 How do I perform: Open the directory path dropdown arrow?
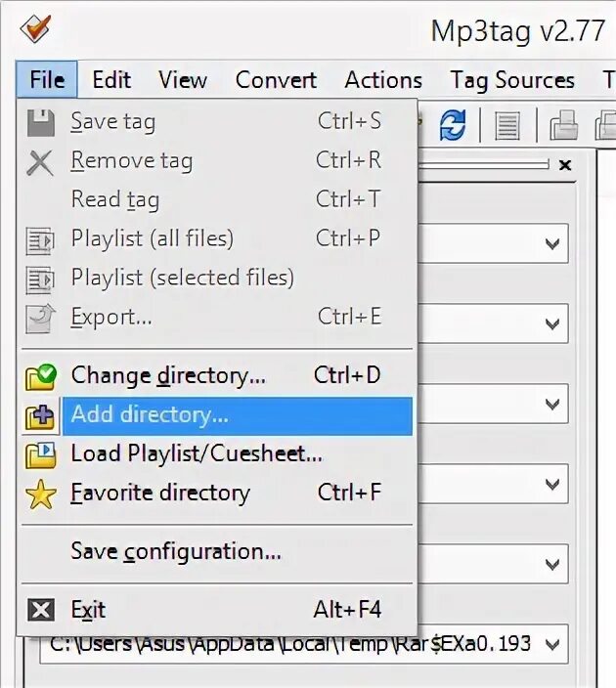coord(553,644)
